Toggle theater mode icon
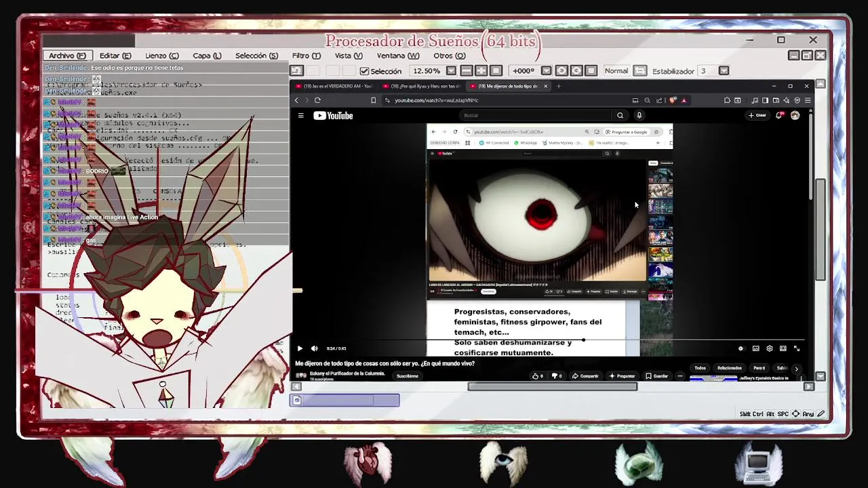 (x=783, y=348)
